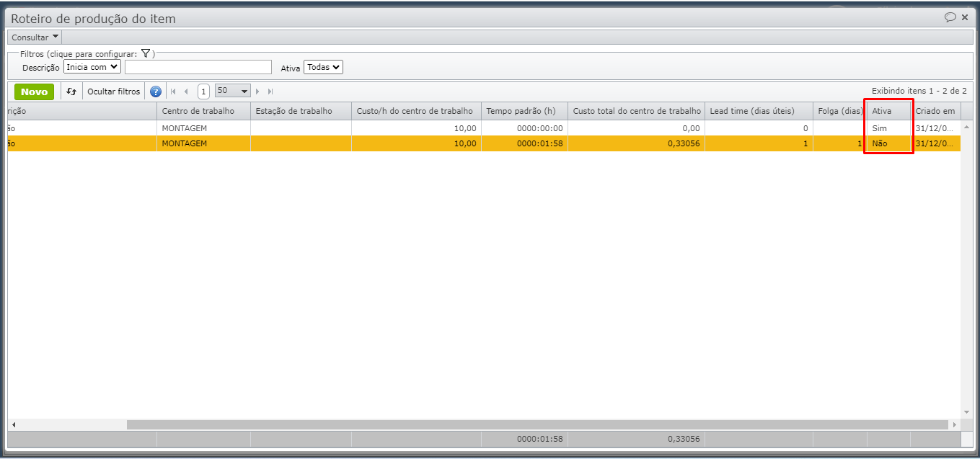This screenshot has width=980, height=459.
Task: Click Custo/h do centro de trabalho header
Action: 416,111
